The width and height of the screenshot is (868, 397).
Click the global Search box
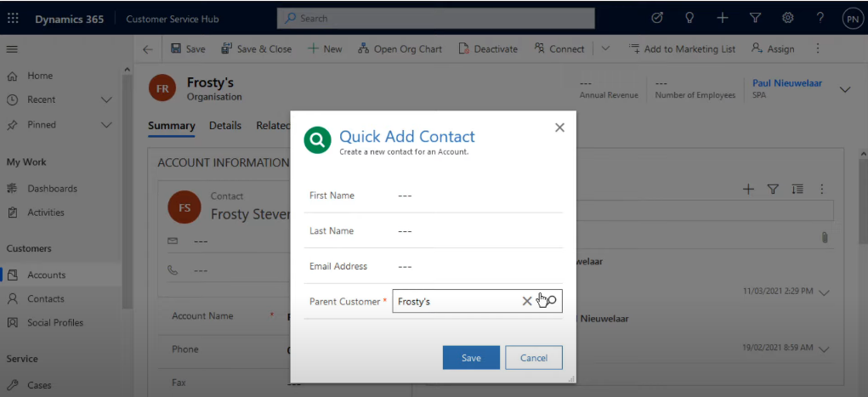pyautogui.click(x=435, y=18)
